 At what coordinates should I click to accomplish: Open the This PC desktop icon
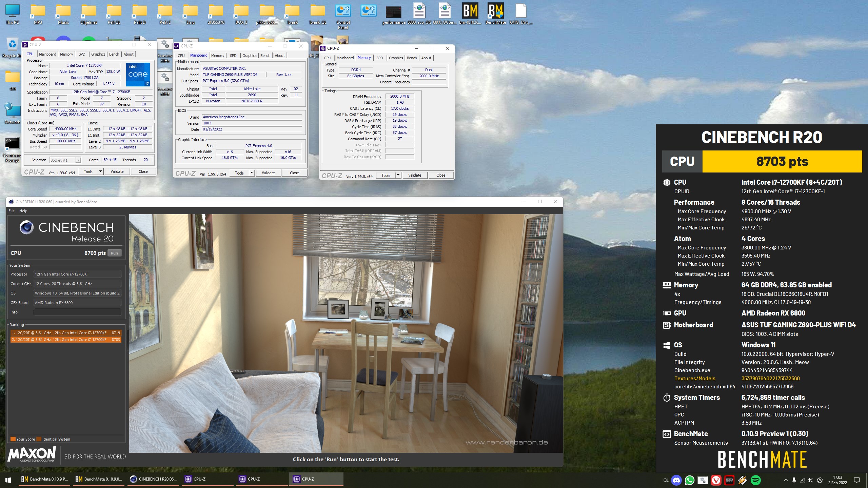(13, 14)
